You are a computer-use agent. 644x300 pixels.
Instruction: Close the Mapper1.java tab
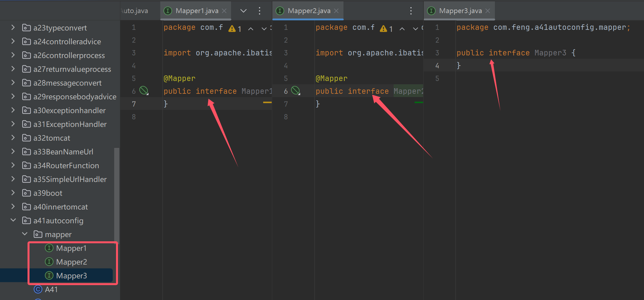pos(224,11)
